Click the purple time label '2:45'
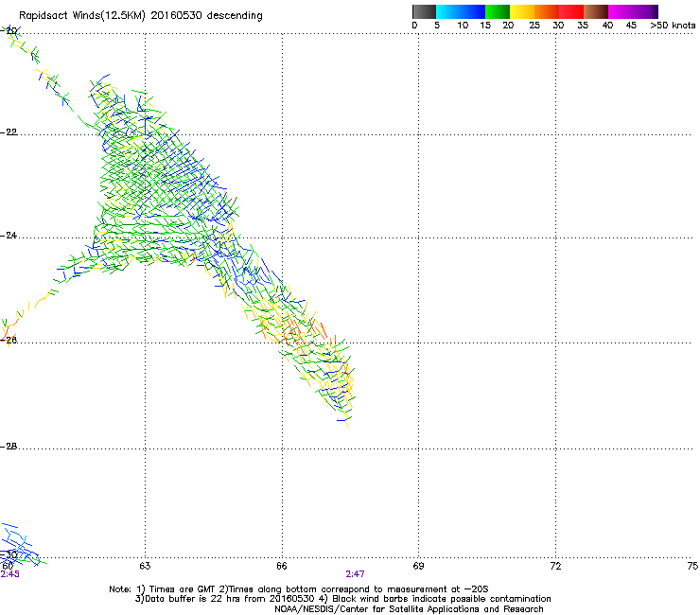Viewport: 700px width, 615px height. (9, 574)
